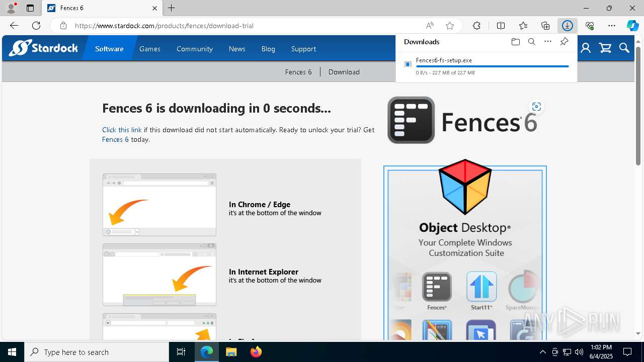Toggle Split screen view
This screenshot has height=362, width=644.
point(501,26)
